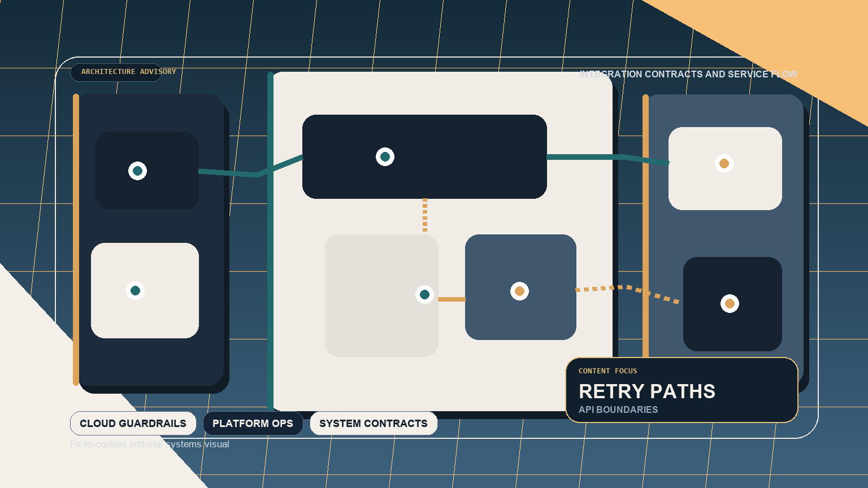
Task: Select the teal connector node on the gray center card
Action: 424,294
